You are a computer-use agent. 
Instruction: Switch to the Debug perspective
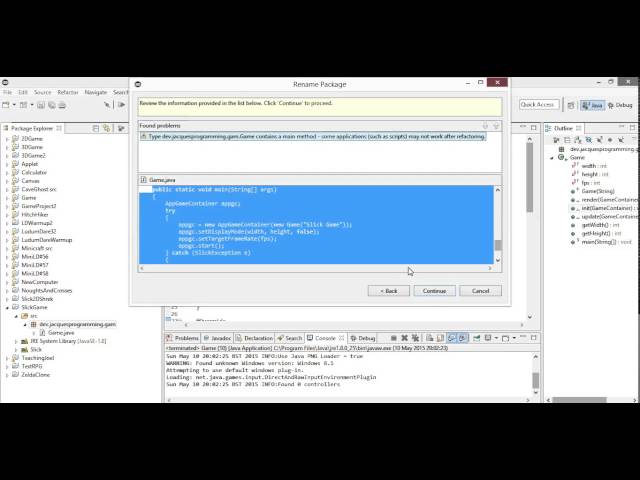point(620,105)
